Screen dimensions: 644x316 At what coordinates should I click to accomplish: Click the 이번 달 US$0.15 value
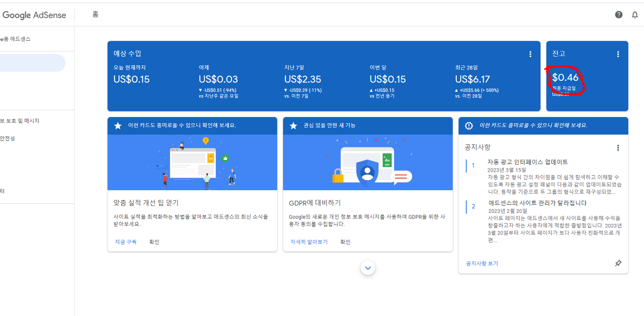click(388, 80)
